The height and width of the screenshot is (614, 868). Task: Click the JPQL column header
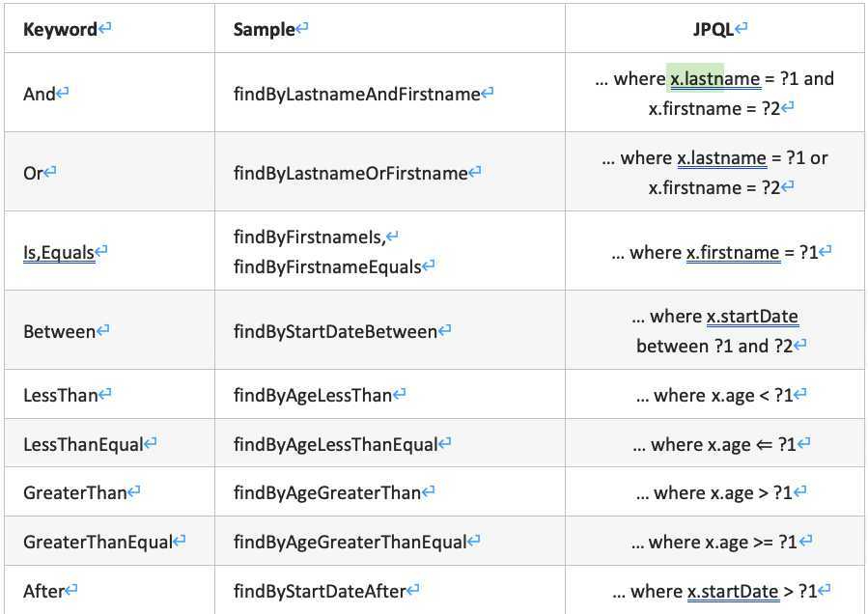point(714,29)
